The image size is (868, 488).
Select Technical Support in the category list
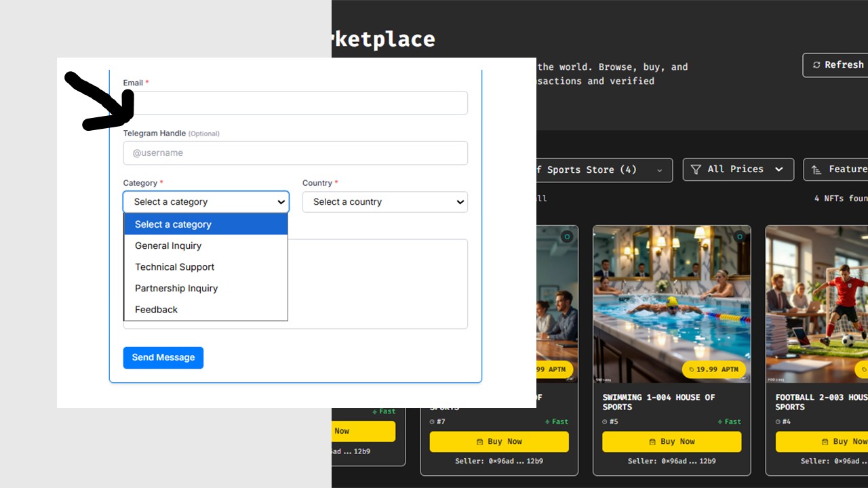tap(174, 267)
